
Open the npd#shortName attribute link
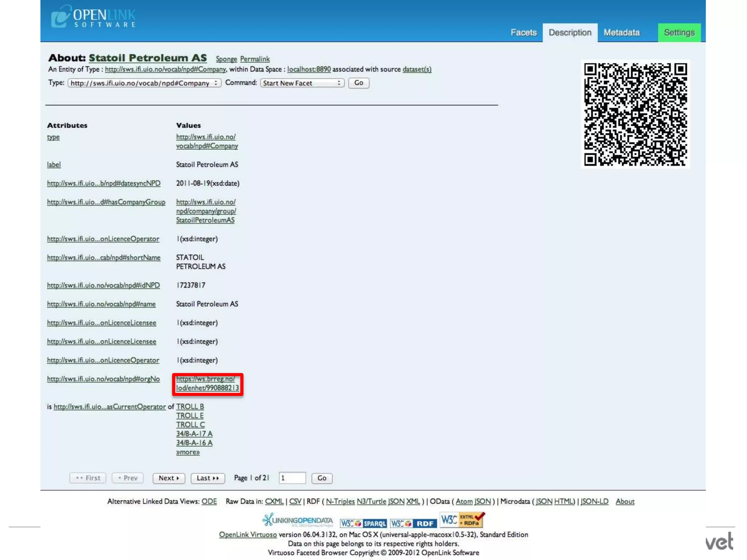pyautogui.click(x=104, y=258)
